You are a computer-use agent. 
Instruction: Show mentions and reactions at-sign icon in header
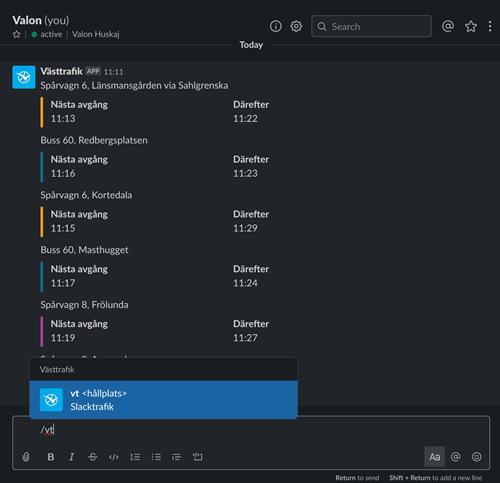click(448, 26)
